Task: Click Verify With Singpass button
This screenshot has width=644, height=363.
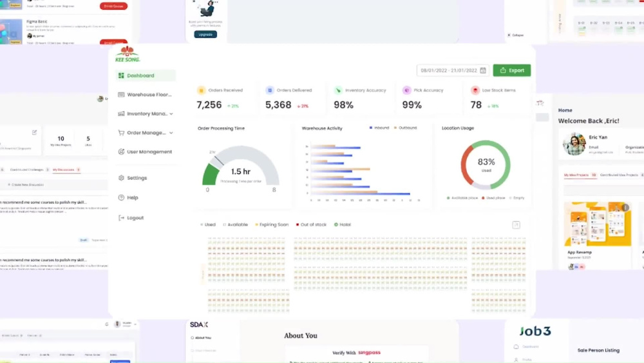Action: pos(356,353)
